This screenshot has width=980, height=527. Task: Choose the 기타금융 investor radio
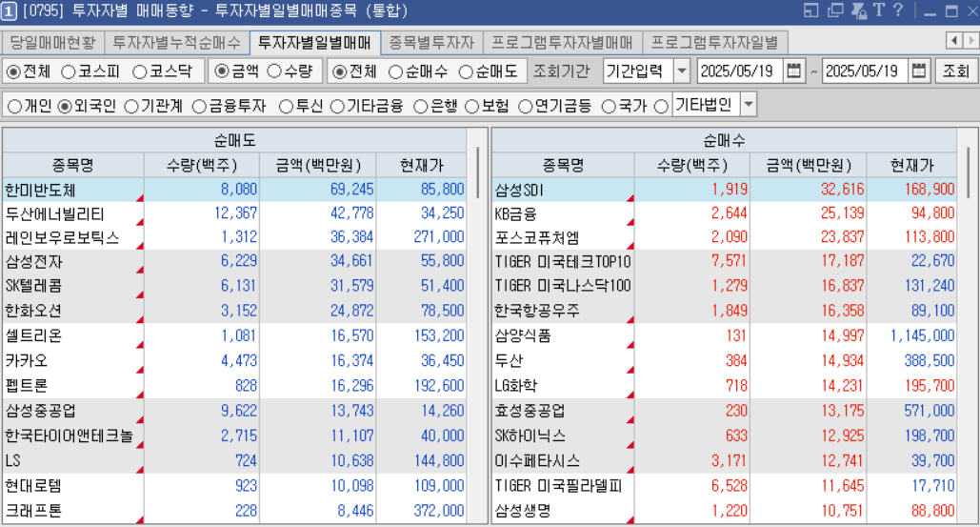click(x=337, y=107)
